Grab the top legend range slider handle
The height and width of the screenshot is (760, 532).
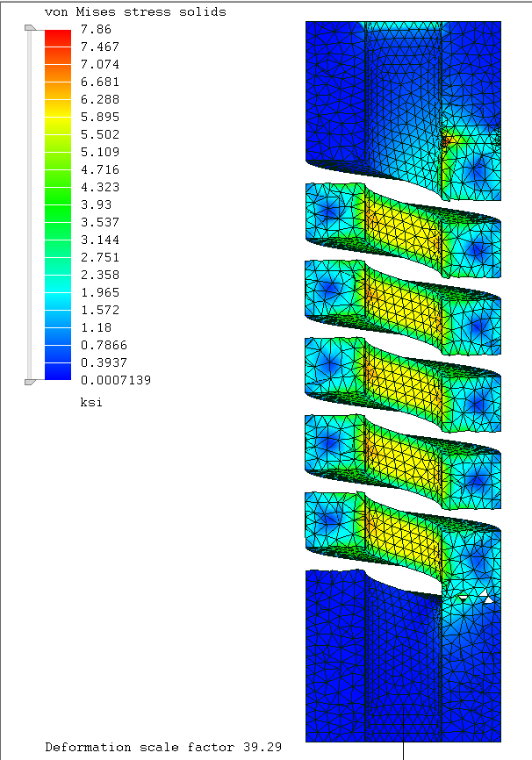30,27
